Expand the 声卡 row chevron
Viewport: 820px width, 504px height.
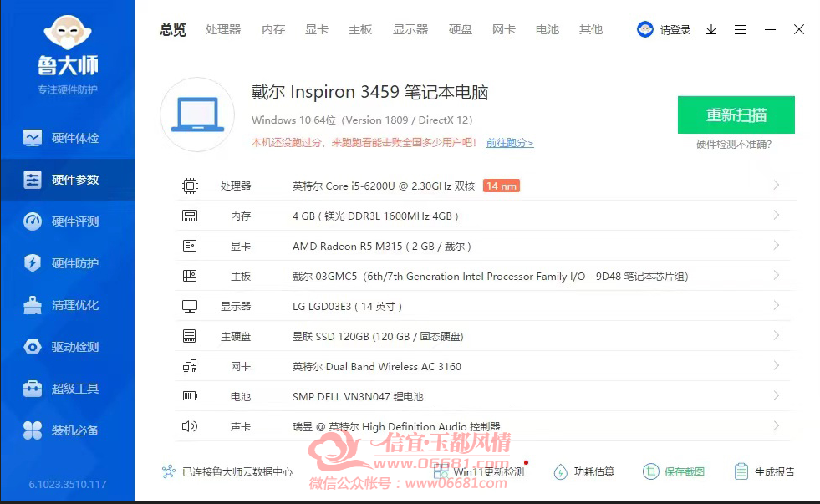pos(776,426)
